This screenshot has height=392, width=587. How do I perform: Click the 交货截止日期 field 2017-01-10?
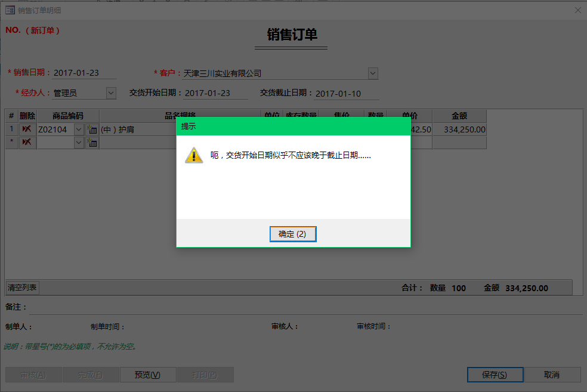[347, 94]
